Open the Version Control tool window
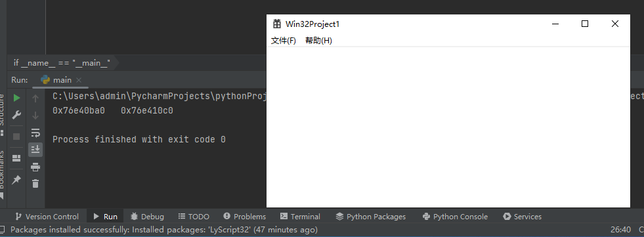This screenshot has width=644, height=237. 47,217
